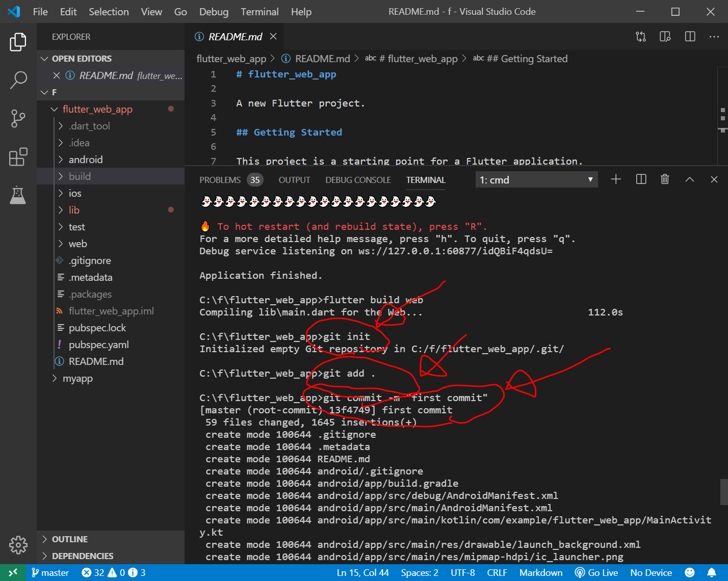Click the Manage gear icon

click(x=18, y=545)
